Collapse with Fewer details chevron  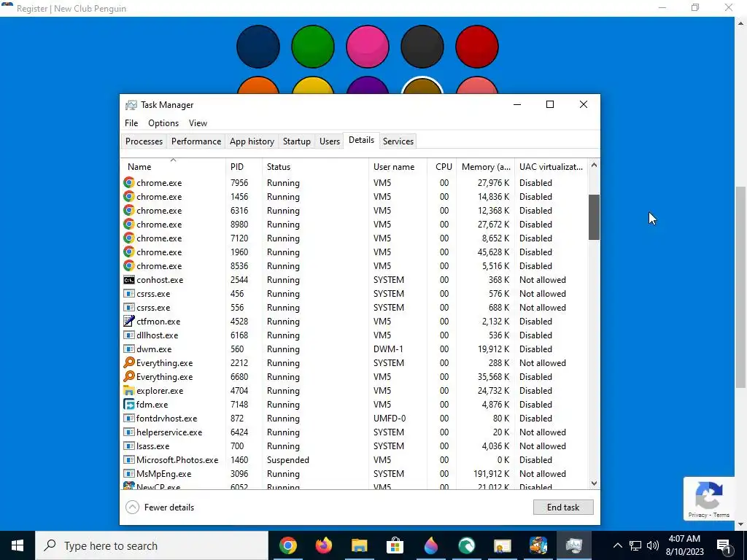click(x=132, y=507)
